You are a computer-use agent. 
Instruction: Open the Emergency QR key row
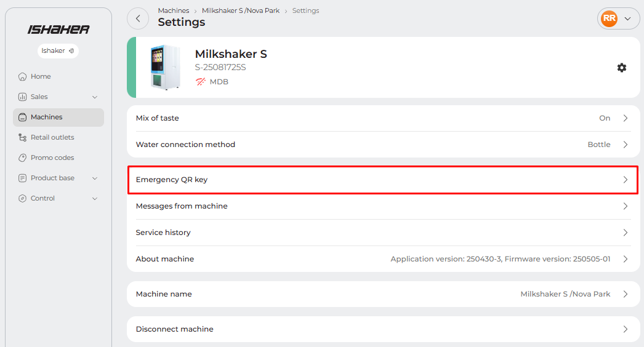pos(383,180)
